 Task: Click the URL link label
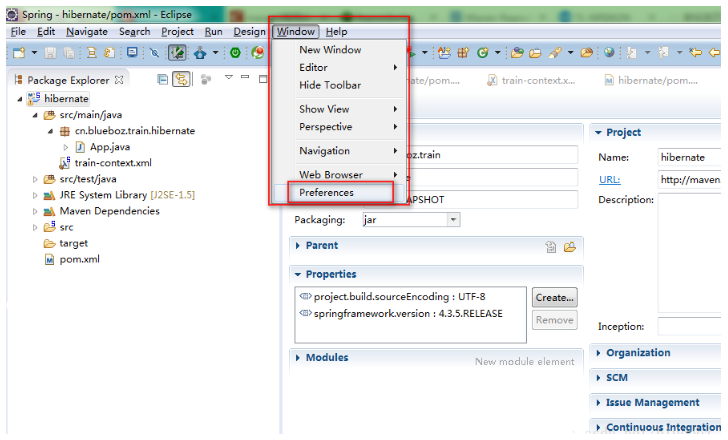click(609, 180)
